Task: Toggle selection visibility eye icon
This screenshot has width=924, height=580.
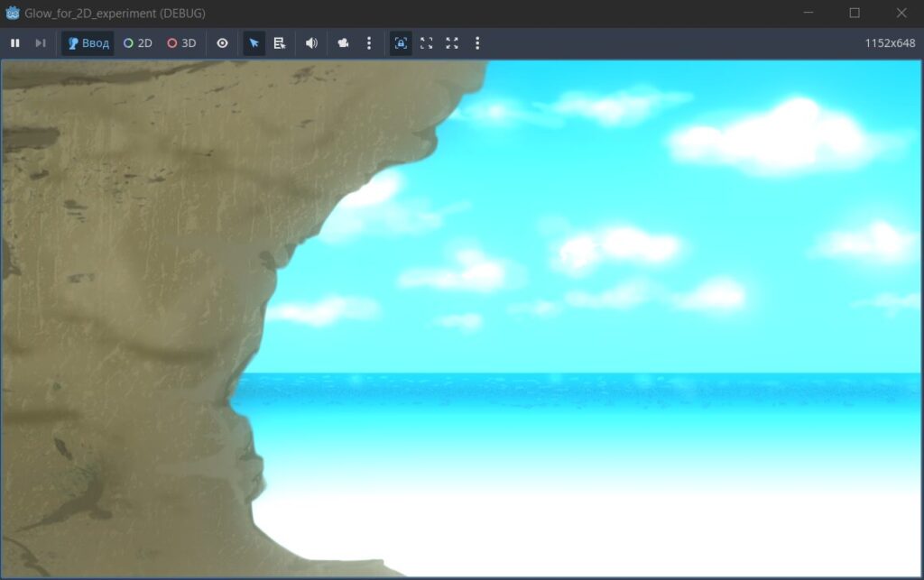Action: pyautogui.click(x=222, y=43)
